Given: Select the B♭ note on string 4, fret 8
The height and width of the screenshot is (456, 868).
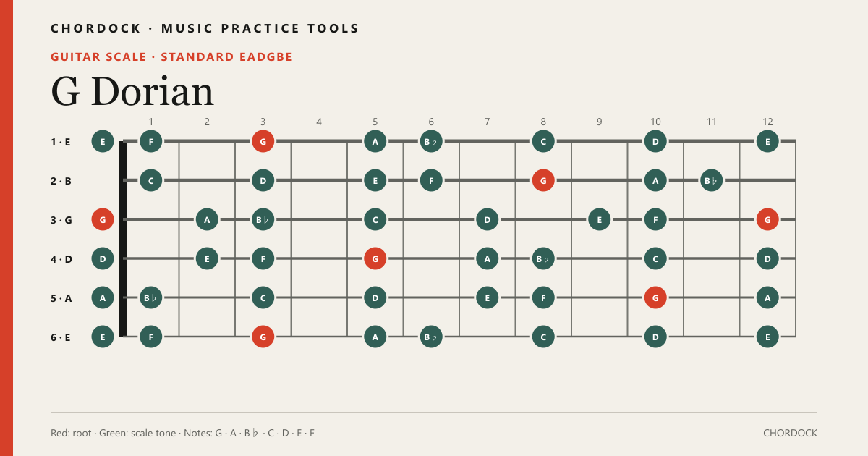Looking at the screenshot, I should coord(543,258).
